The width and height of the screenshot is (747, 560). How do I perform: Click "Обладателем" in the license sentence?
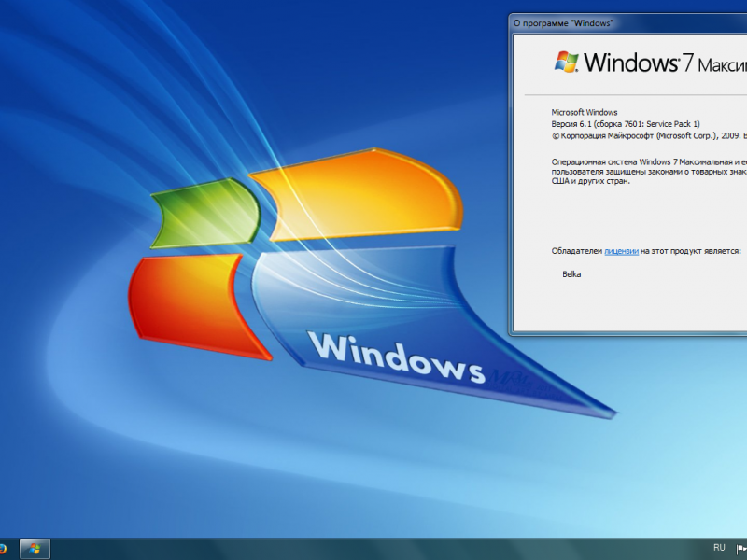[577, 251]
